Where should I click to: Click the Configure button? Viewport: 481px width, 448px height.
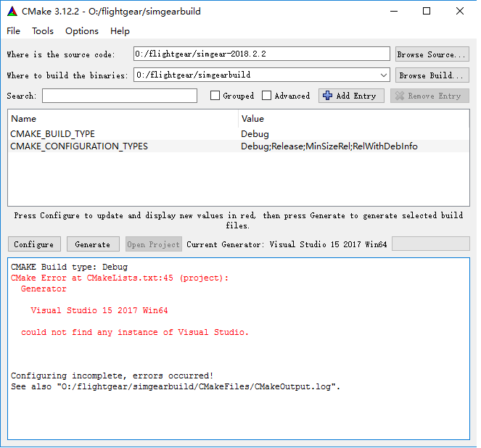[34, 246]
